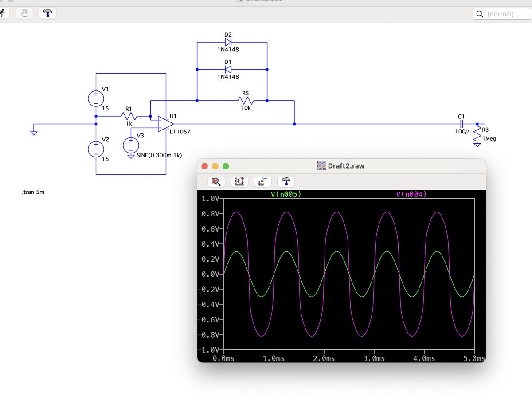Click the Draft2.raw waveform file icon
Viewport: 532px width, 416px height.
pyautogui.click(x=322, y=166)
